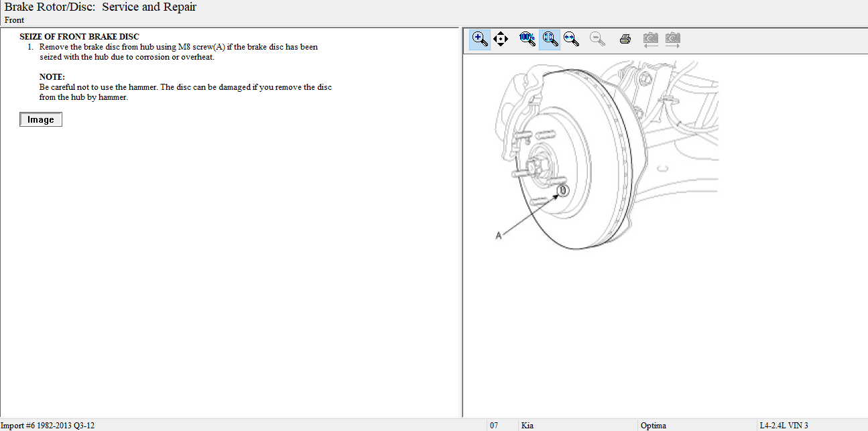Click Import #6 1982-2013 status text

click(48, 426)
